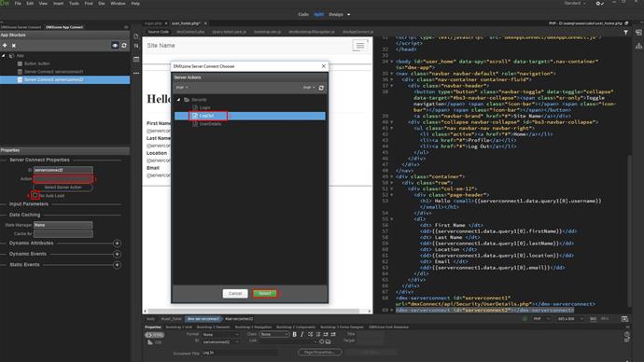Click the Select Server Action button
This screenshot has width=644, height=362.
tap(63, 188)
